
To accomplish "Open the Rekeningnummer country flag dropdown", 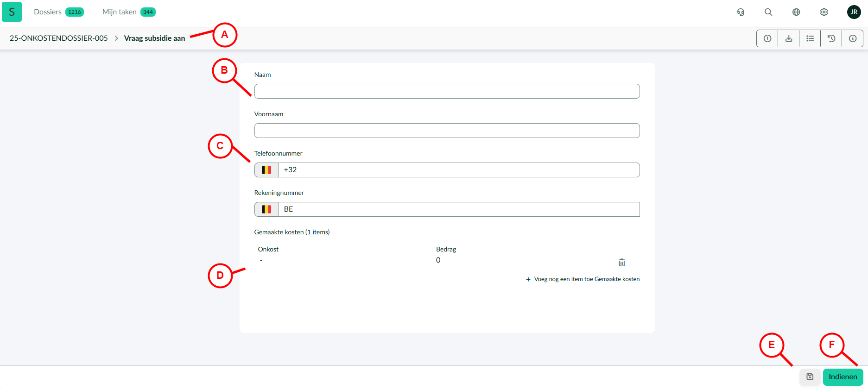I will [x=266, y=209].
